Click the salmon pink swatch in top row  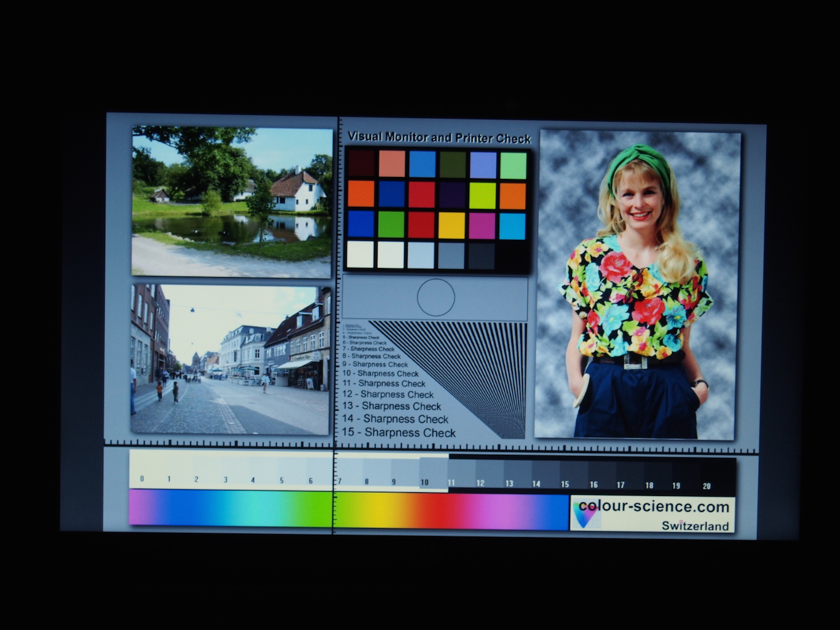[392, 163]
